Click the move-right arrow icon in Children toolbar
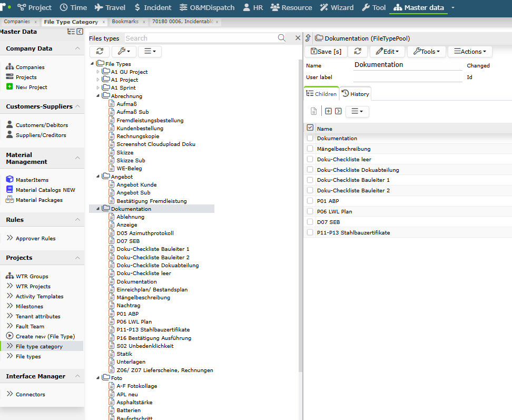The height and width of the screenshot is (420, 512). click(338, 111)
